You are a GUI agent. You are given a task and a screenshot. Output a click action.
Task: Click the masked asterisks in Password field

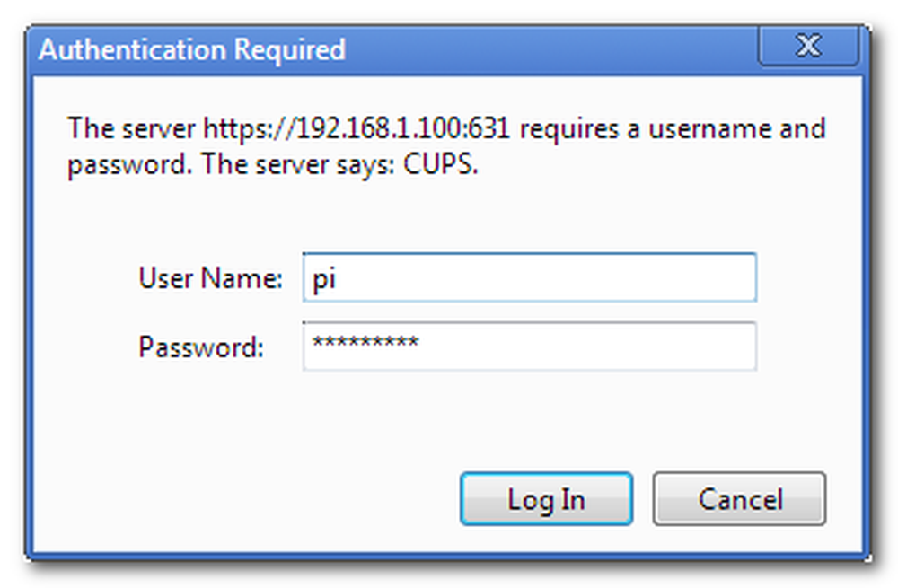[365, 343]
